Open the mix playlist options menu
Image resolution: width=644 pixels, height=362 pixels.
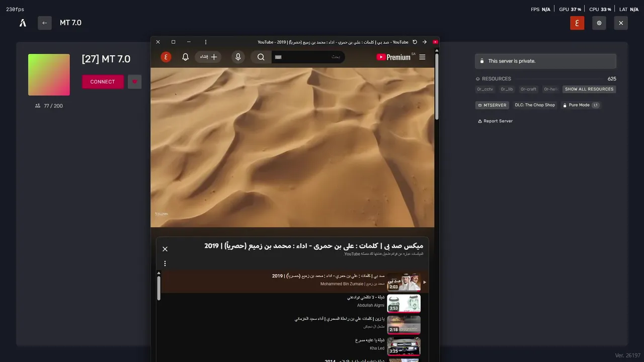pos(165,263)
